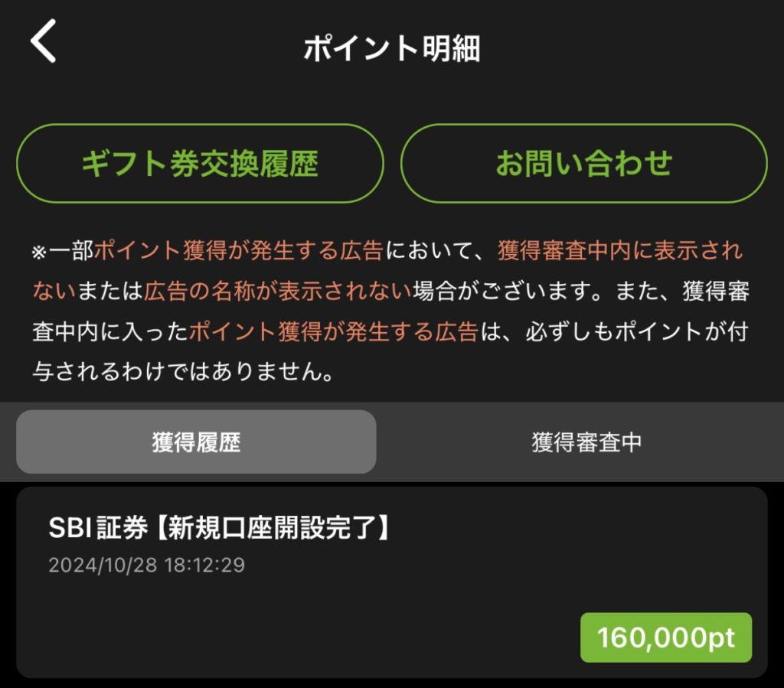Image resolution: width=784 pixels, height=688 pixels.
Task: Click orange text 獲得審査中内に表示され
Action: 620,251
